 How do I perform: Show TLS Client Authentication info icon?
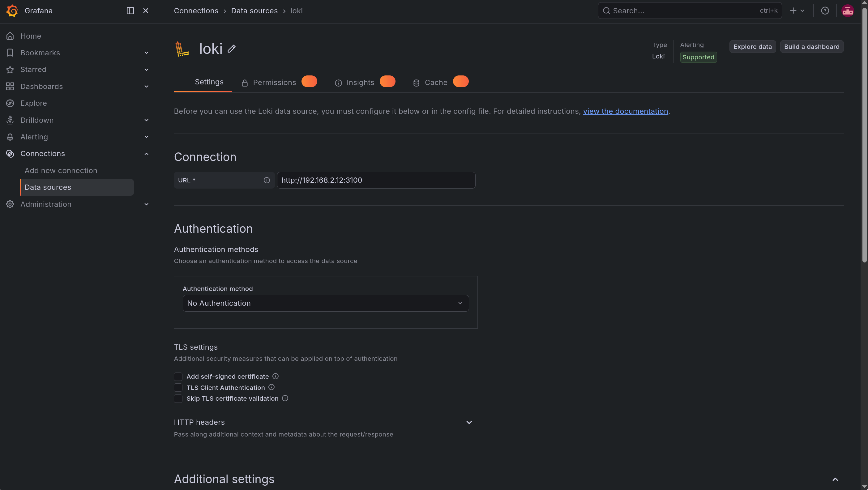pos(271,387)
